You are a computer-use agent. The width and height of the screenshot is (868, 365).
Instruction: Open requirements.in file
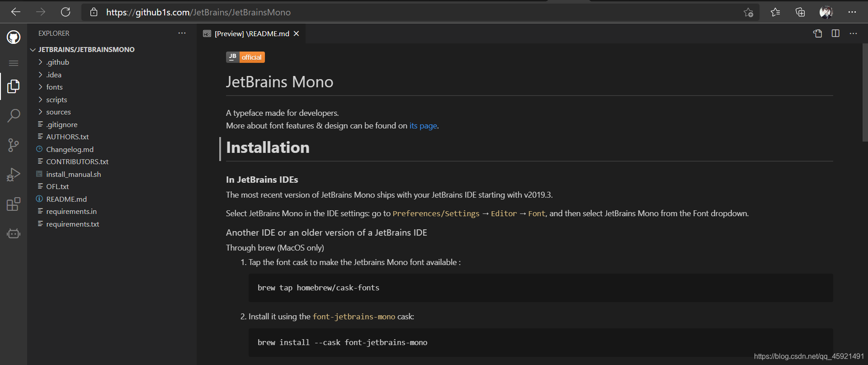click(x=71, y=211)
